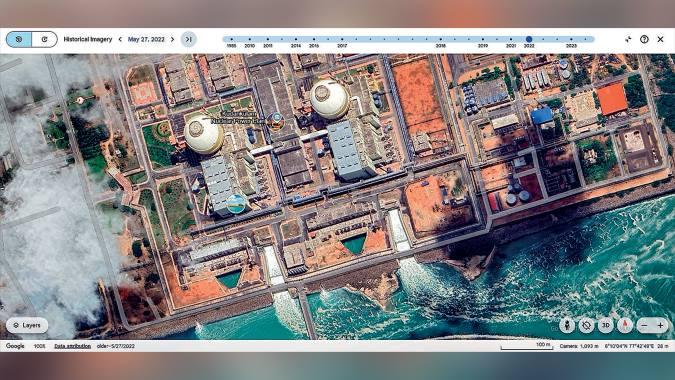Click the 100 m scale bar
This screenshot has height=380, width=675.
point(527,346)
